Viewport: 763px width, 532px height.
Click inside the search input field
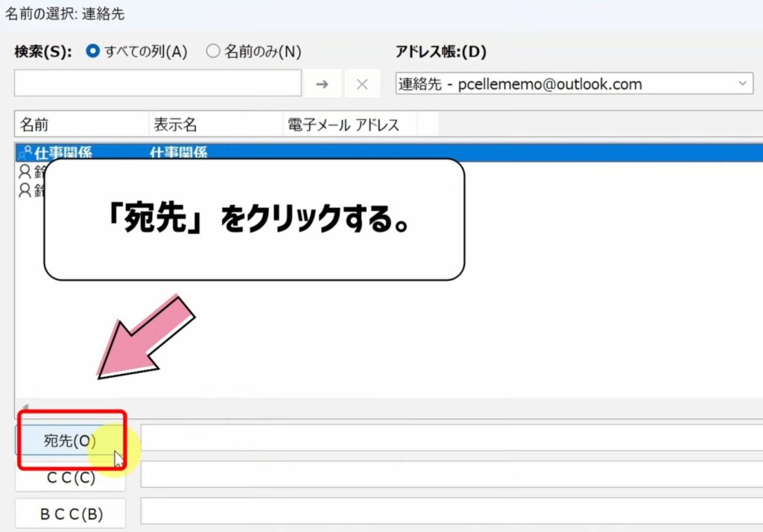point(156,83)
